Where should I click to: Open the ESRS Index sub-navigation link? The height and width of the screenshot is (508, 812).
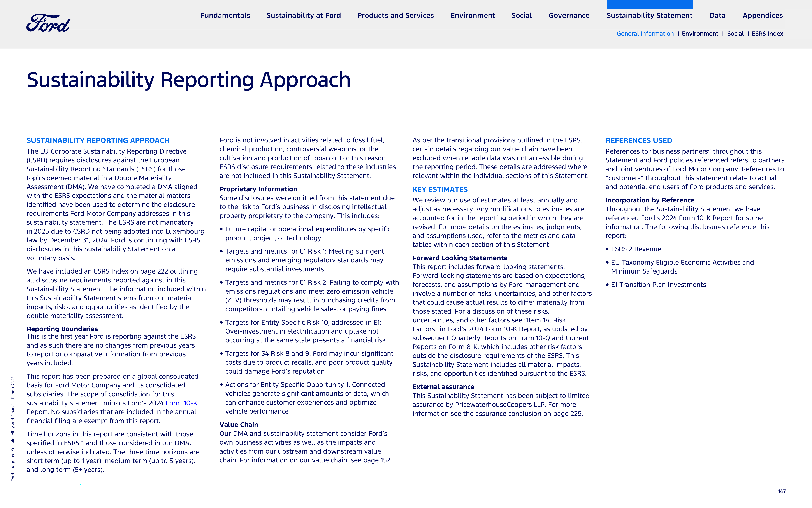pyautogui.click(x=767, y=34)
